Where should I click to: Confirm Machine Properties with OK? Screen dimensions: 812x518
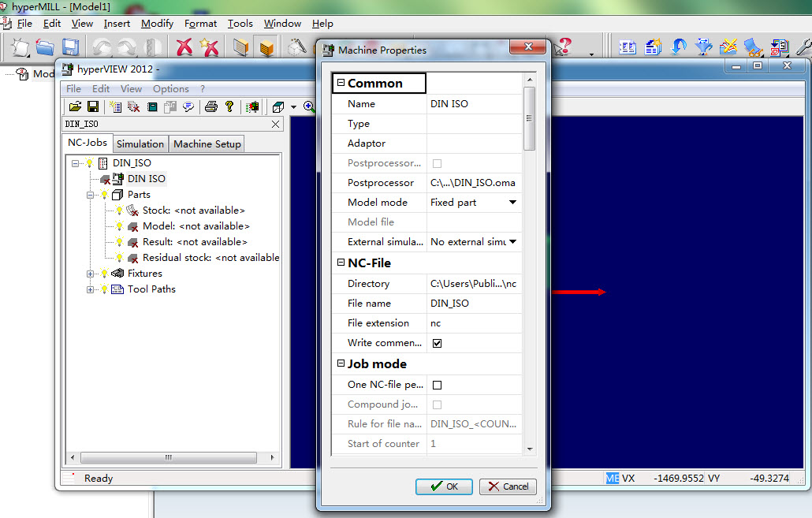pos(444,486)
